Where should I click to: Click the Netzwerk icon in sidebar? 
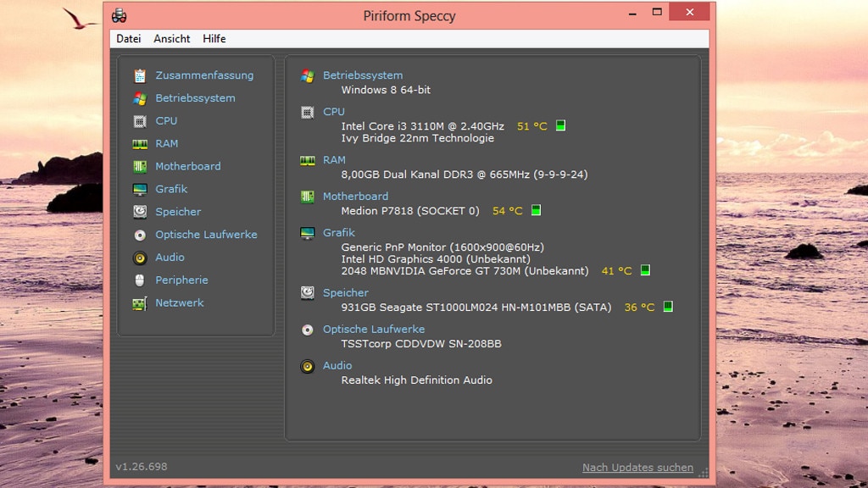point(140,303)
